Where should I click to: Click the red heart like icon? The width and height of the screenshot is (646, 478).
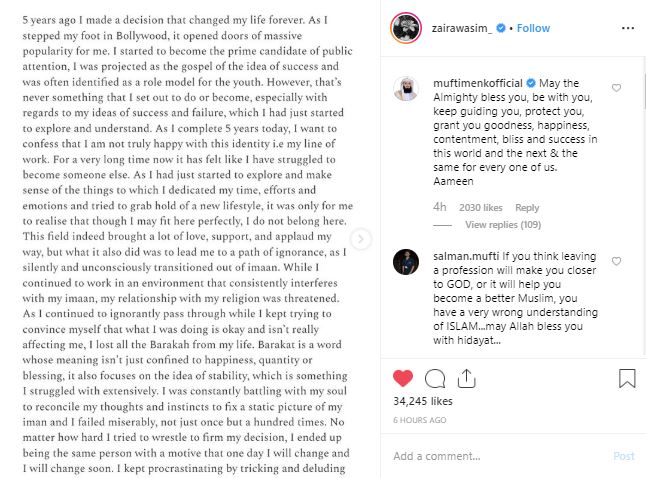[x=402, y=378]
